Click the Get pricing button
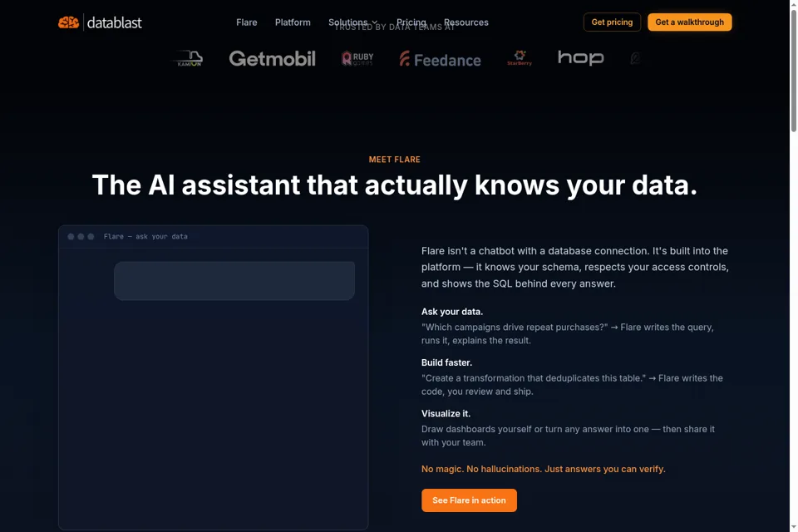Viewport: 798px width, 532px height. point(612,22)
